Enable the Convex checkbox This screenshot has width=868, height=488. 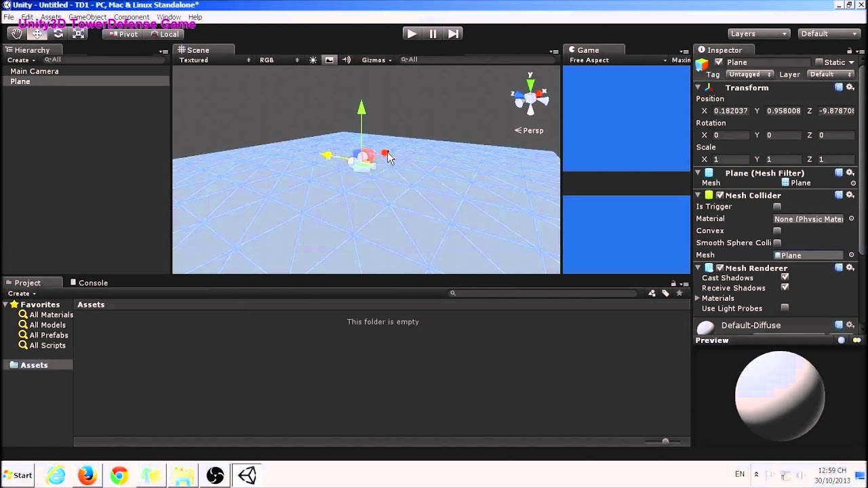pyautogui.click(x=777, y=230)
